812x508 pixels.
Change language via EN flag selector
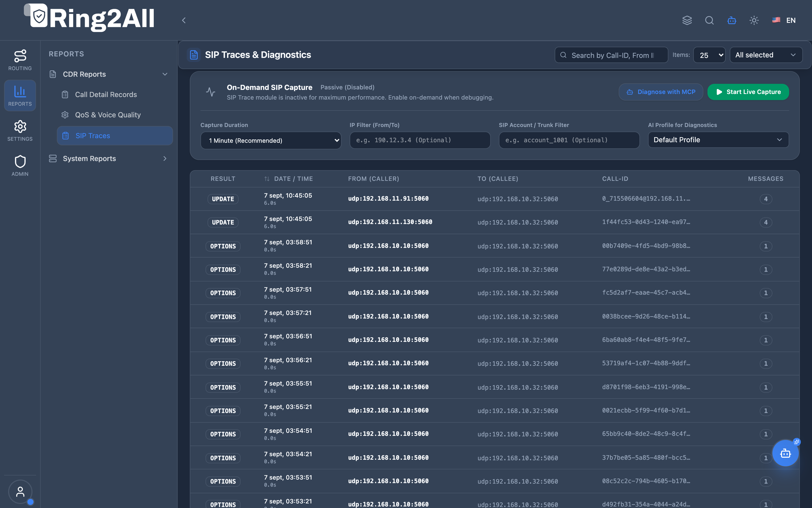[x=784, y=20]
